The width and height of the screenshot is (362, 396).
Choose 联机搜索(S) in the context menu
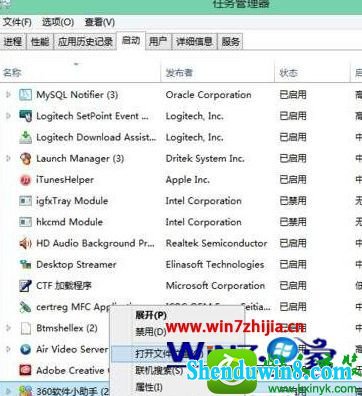pos(159,370)
